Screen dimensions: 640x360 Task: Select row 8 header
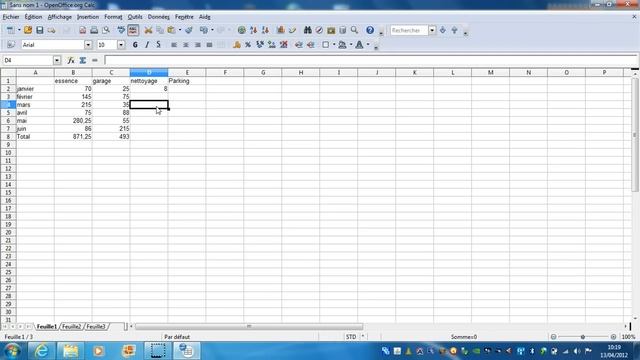8,137
